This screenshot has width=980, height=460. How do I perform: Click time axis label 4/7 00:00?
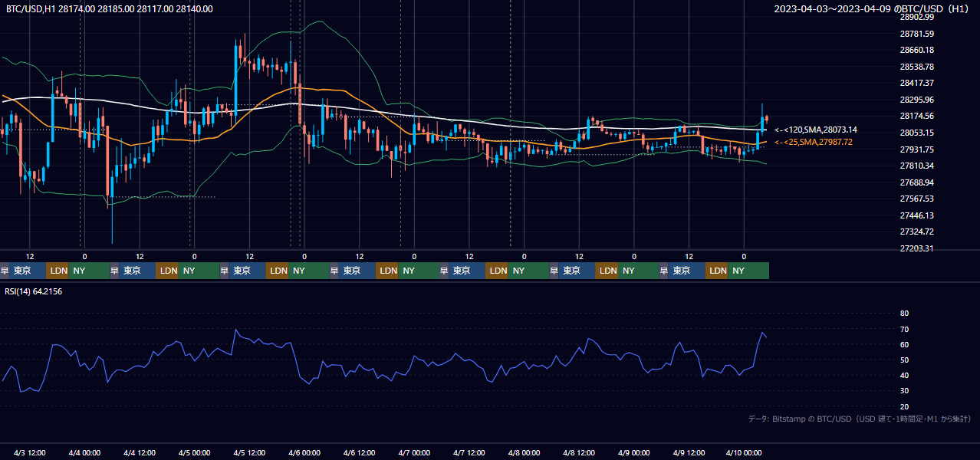[x=414, y=452]
